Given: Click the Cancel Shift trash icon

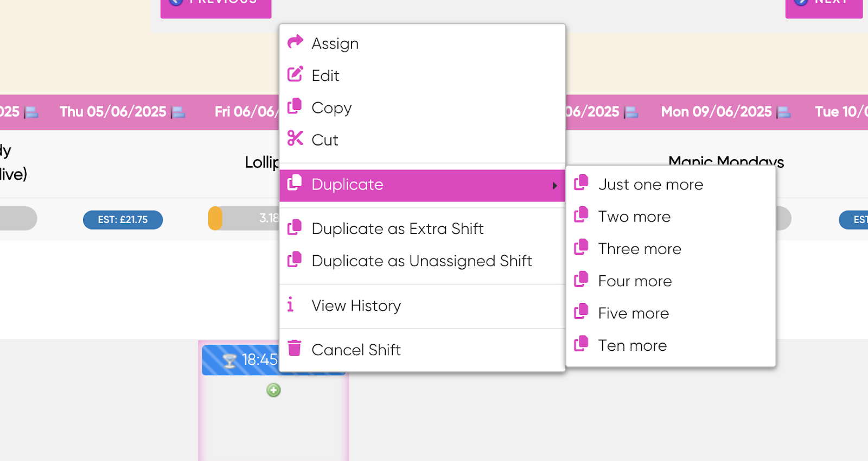Looking at the screenshot, I should (x=295, y=348).
